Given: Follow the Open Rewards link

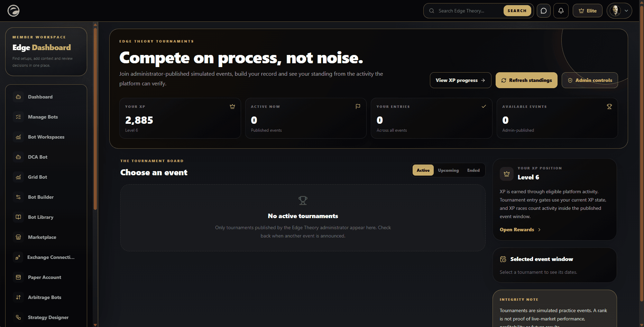Looking at the screenshot, I should point(520,230).
